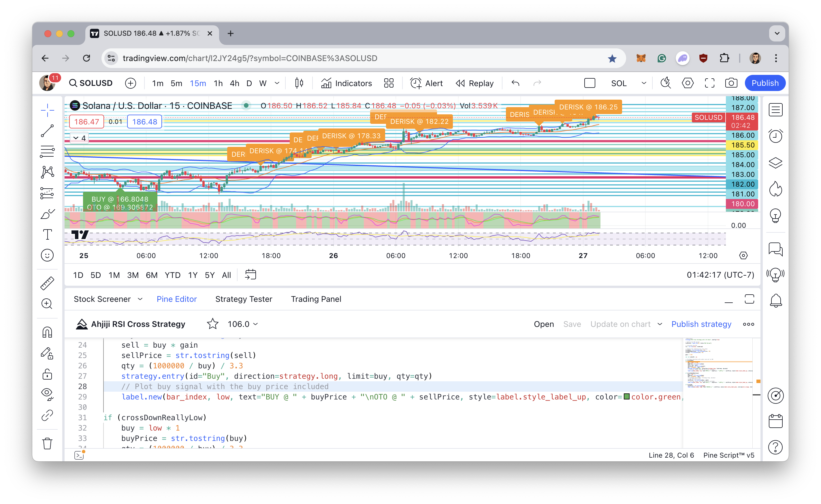Toggle stay in drawing mode
Screen dimensions: 821x504
pyautogui.click(x=47, y=353)
